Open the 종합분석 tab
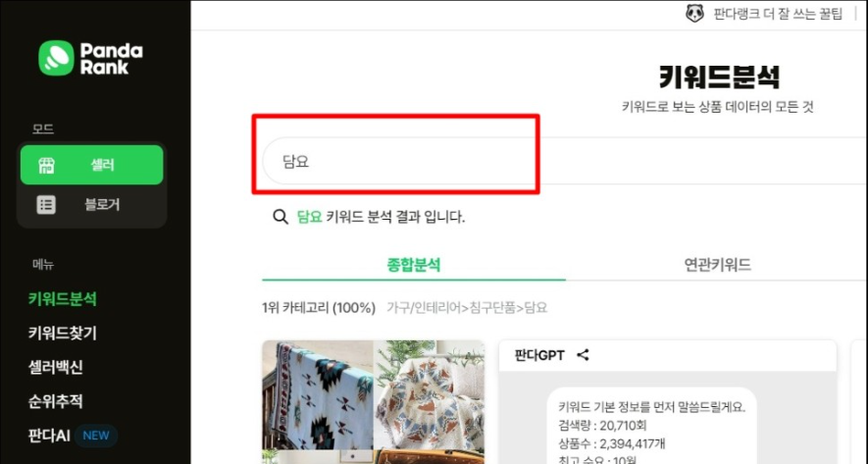 pyautogui.click(x=414, y=265)
